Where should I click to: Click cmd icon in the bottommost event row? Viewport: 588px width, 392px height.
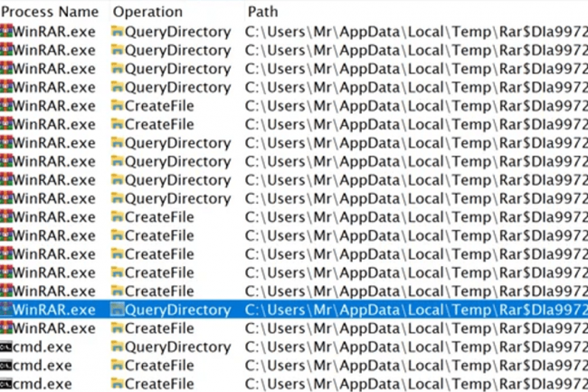point(6,384)
